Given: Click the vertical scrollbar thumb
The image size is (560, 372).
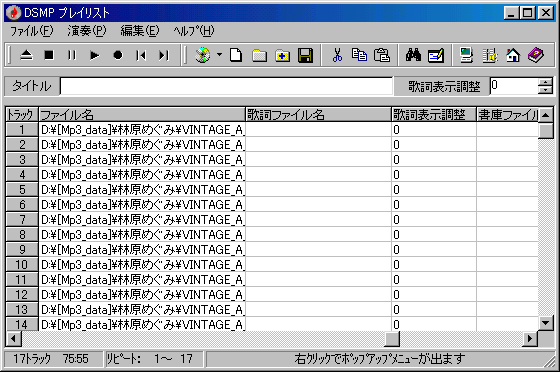Looking at the screenshot, I should [546, 131].
